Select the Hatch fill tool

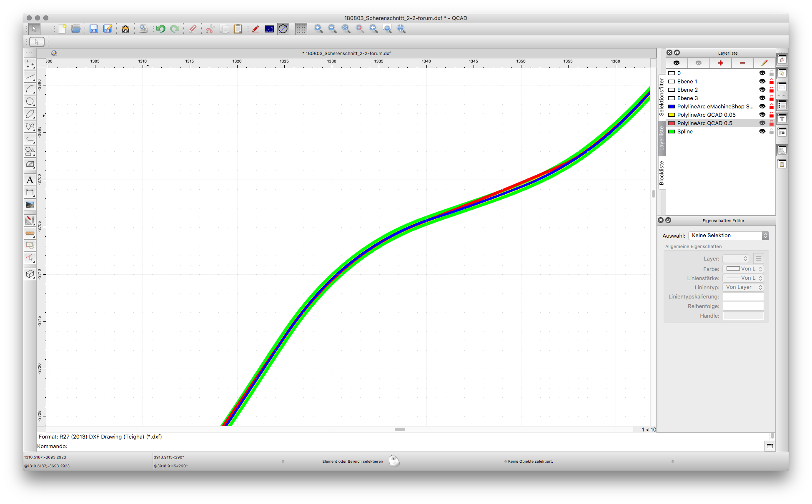pos(30,164)
